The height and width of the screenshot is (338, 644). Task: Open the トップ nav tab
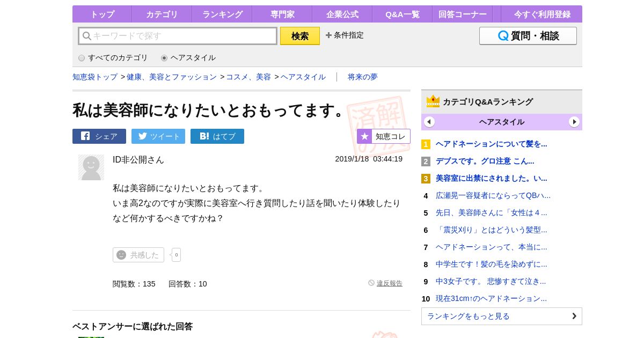pos(102,14)
